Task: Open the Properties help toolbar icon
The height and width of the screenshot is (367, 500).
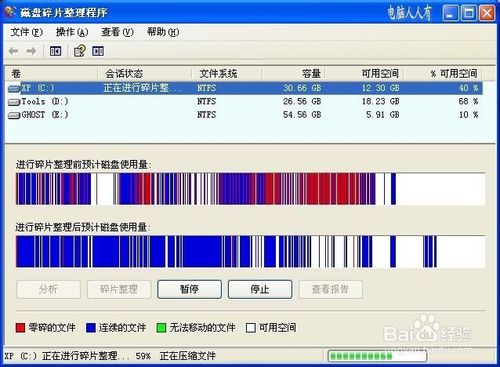Action: coord(79,51)
